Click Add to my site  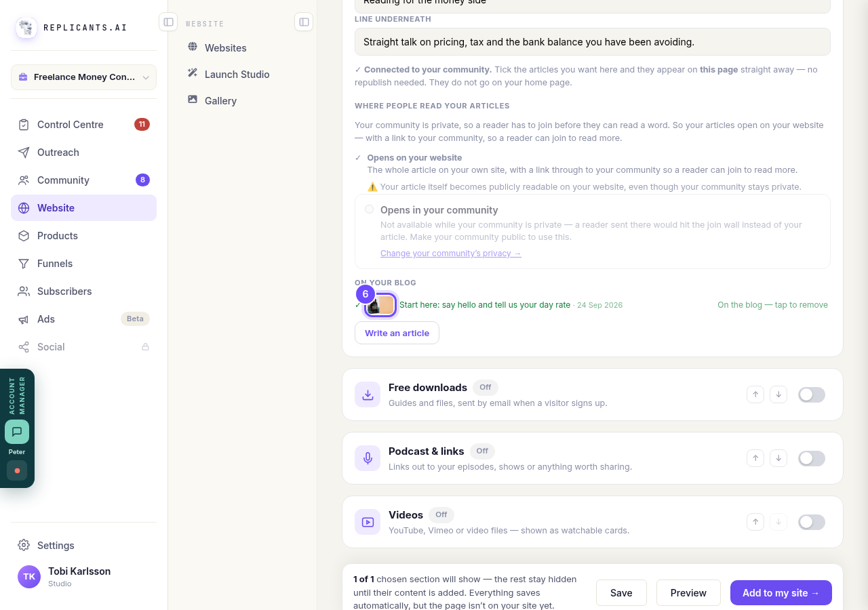tap(781, 593)
